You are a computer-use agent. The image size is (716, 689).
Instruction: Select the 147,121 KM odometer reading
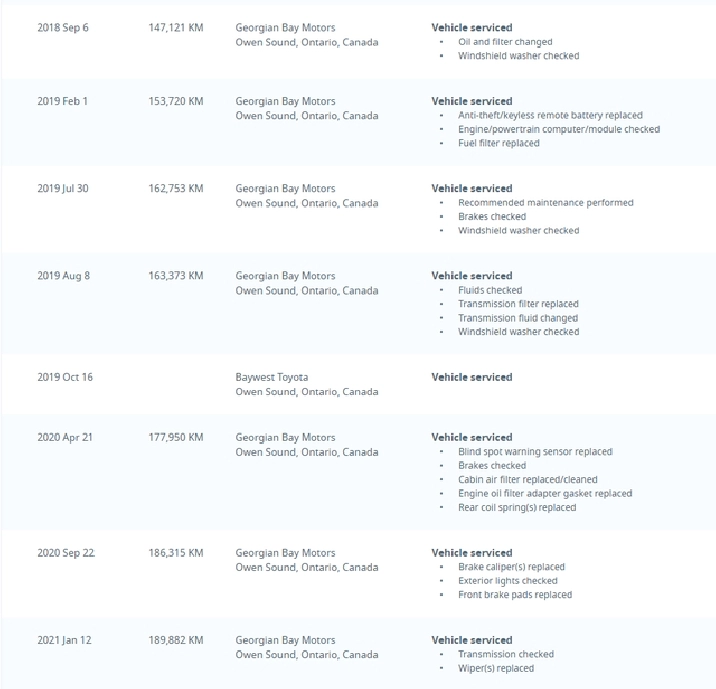tap(175, 27)
